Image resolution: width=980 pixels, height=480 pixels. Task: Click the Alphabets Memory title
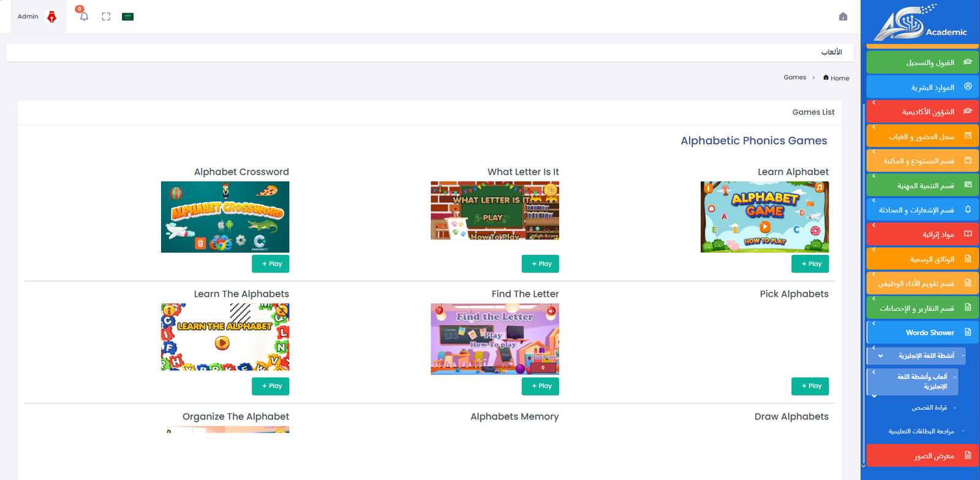point(514,416)
